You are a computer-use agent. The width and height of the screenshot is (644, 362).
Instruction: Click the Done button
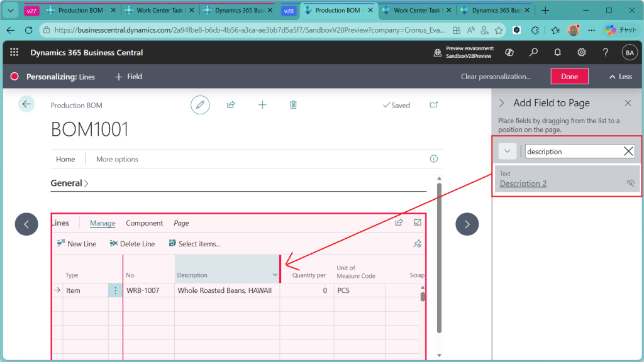click(569, 77)
